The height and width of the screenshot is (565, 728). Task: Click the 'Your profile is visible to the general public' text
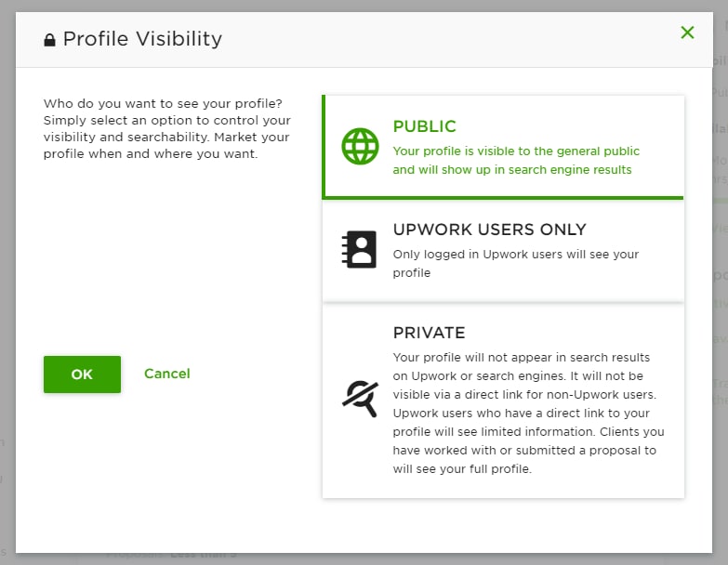coord(516,151)
